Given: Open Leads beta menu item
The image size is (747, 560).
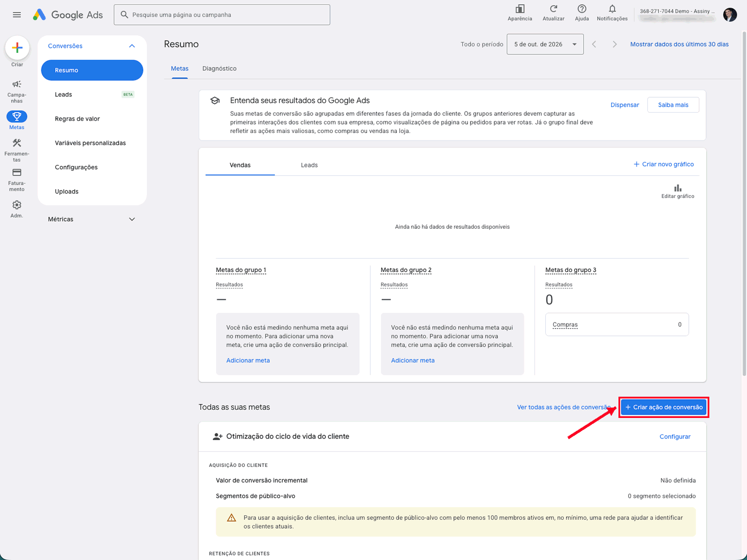Looking at the screenshot, I should click(x=92, y=95).
